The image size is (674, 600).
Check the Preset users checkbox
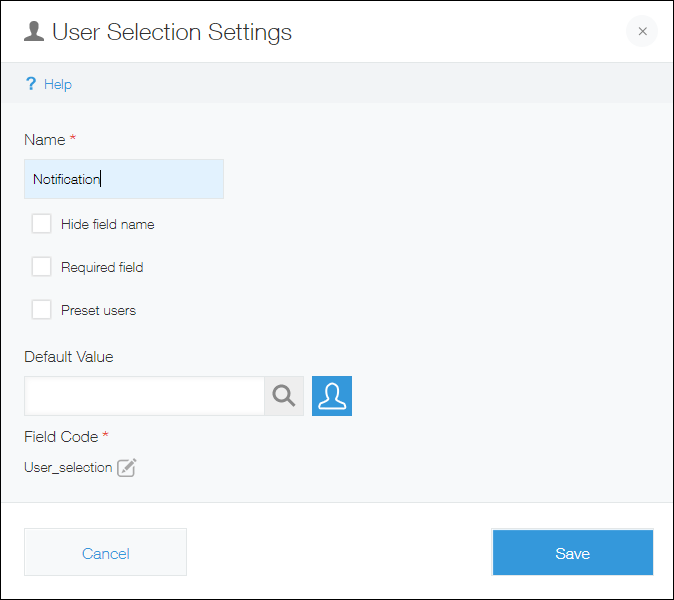(41, 310)
